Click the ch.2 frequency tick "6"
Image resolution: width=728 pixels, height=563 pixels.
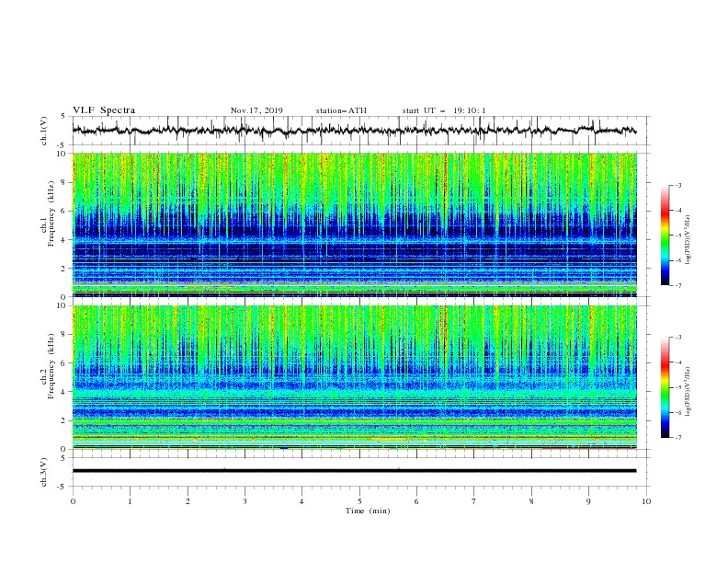tap(63, 363)
